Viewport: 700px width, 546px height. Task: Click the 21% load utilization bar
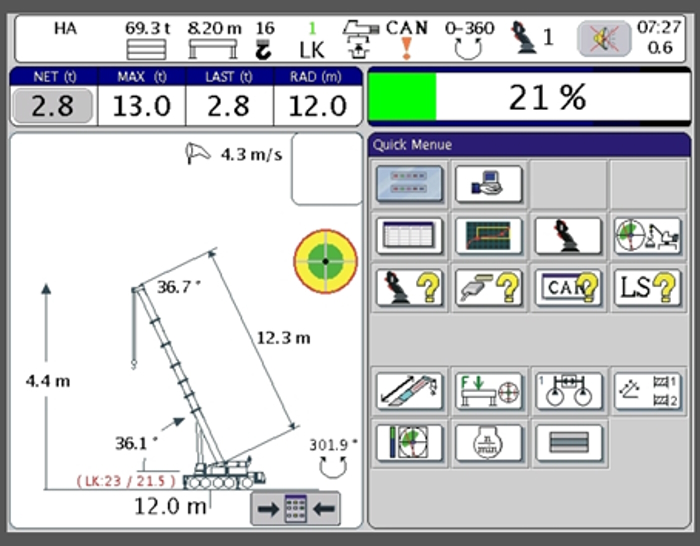coord(528,97)
